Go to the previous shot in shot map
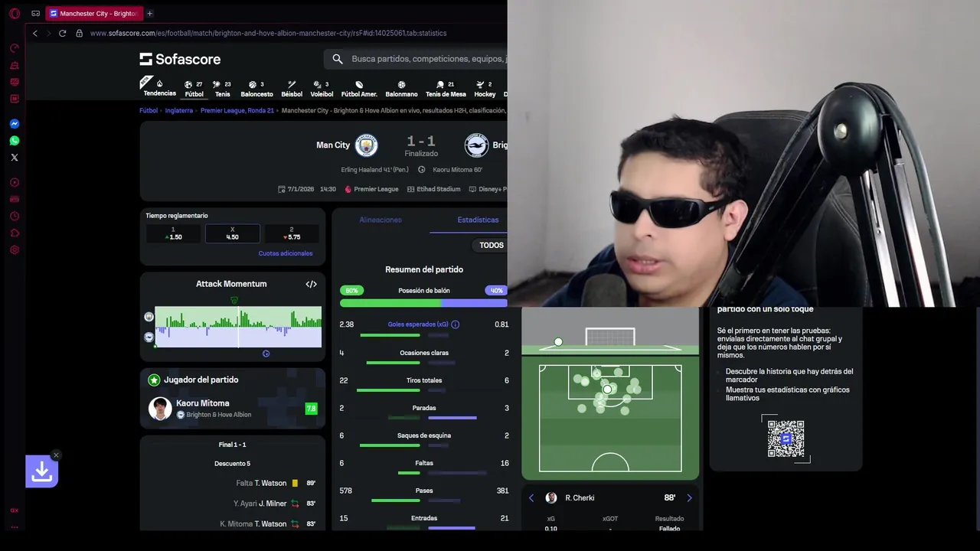Screen dimensions: 980x551 (531, 498)
